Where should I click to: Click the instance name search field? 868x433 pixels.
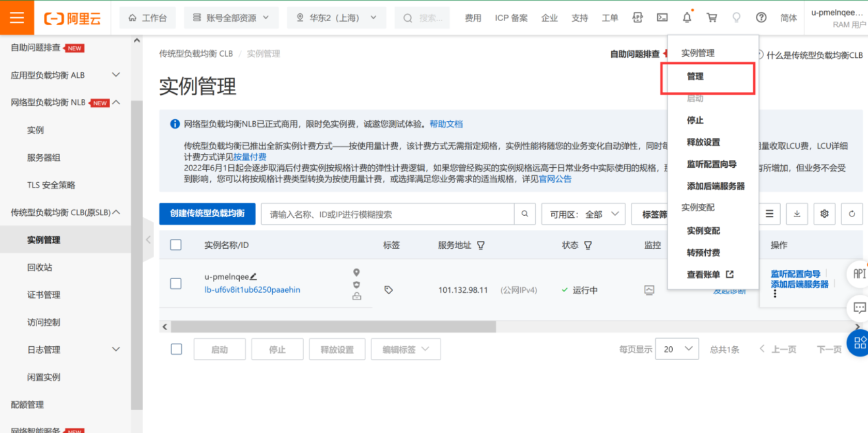coord(388,214)
